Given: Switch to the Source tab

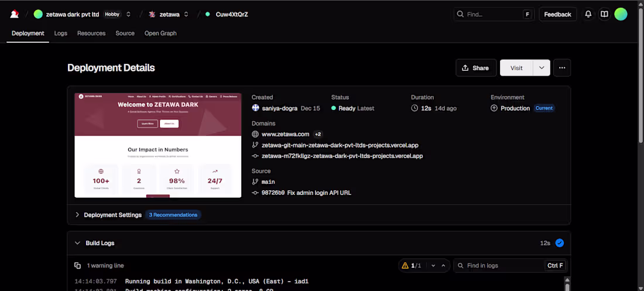Looking at the screenshot, I should pyautogui.click(x=125, y=33).
